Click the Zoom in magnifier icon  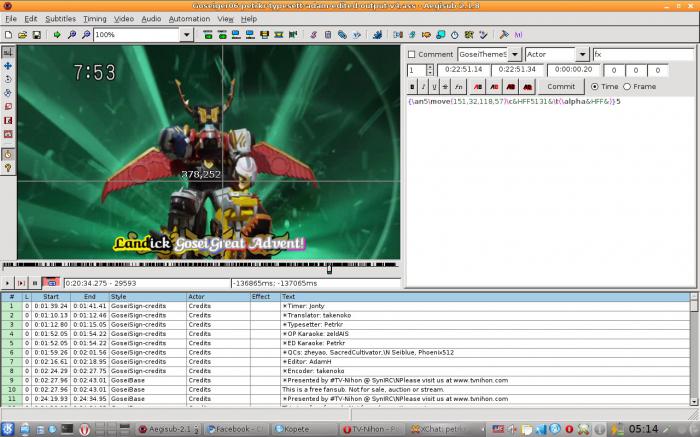point(71,34)
